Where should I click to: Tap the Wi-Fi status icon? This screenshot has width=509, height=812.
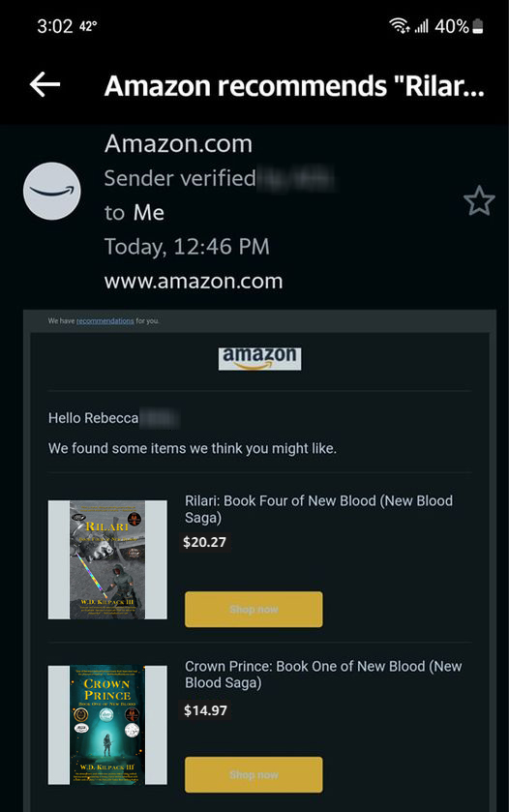[x=400, y=25]
